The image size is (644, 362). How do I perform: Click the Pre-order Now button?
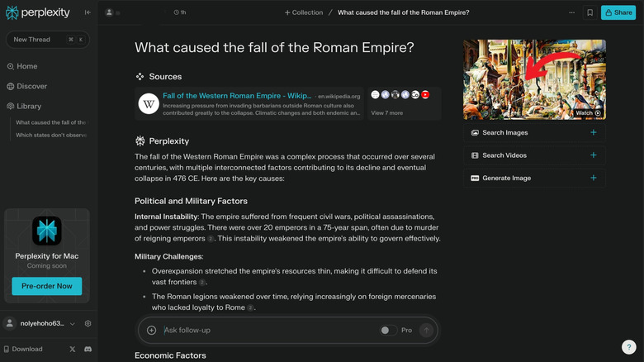[x=47, y=286]
